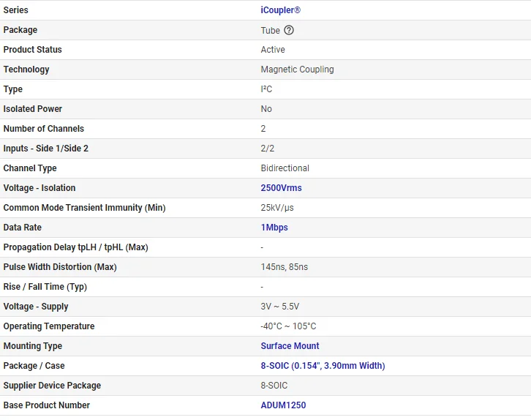Click the I²C type value
531x420 pixels.
(265, 89)
